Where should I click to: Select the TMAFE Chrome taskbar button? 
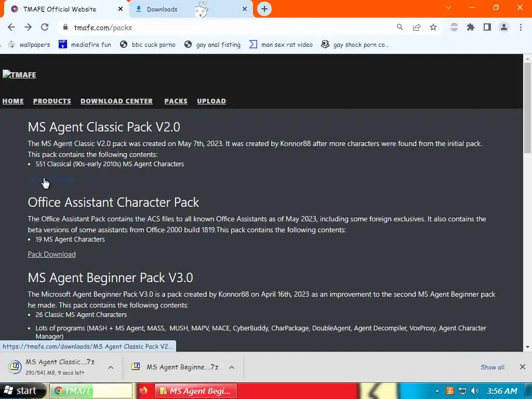91,391
